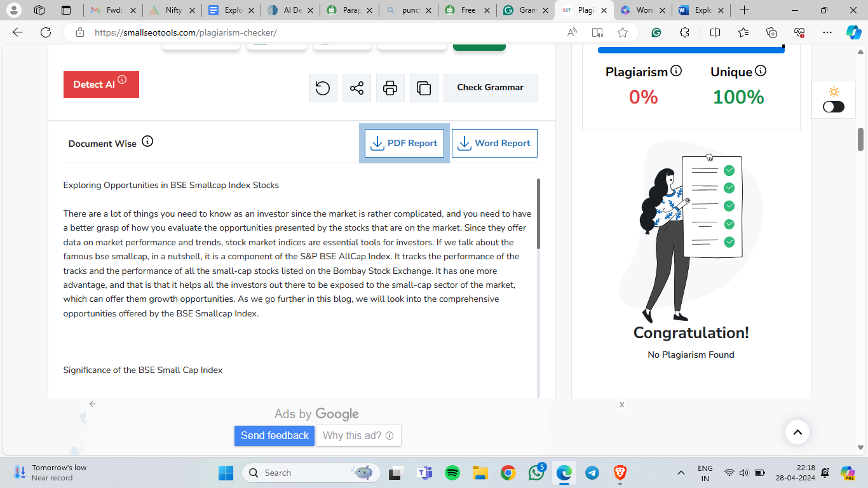Copy the text with the copy icon

tap(424, 88)
